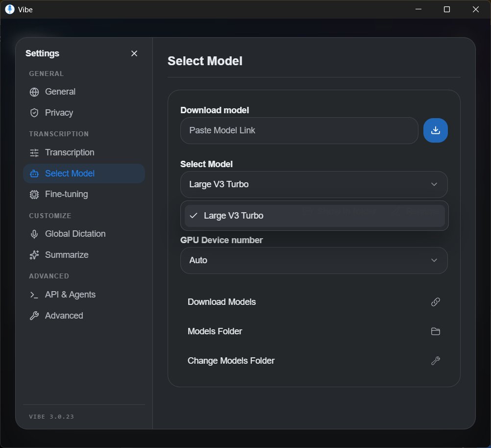Open the General settings page
The width and height of the screenshot is (491, 448).
[x=84, y=92]
